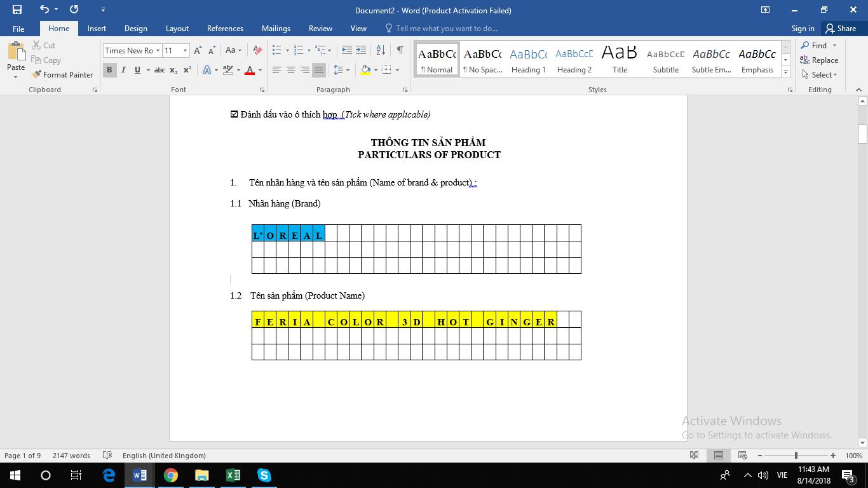Viewport: 868px width, 488px height.
Task: Switch to Read Mode view
Action: pos(694,455)
